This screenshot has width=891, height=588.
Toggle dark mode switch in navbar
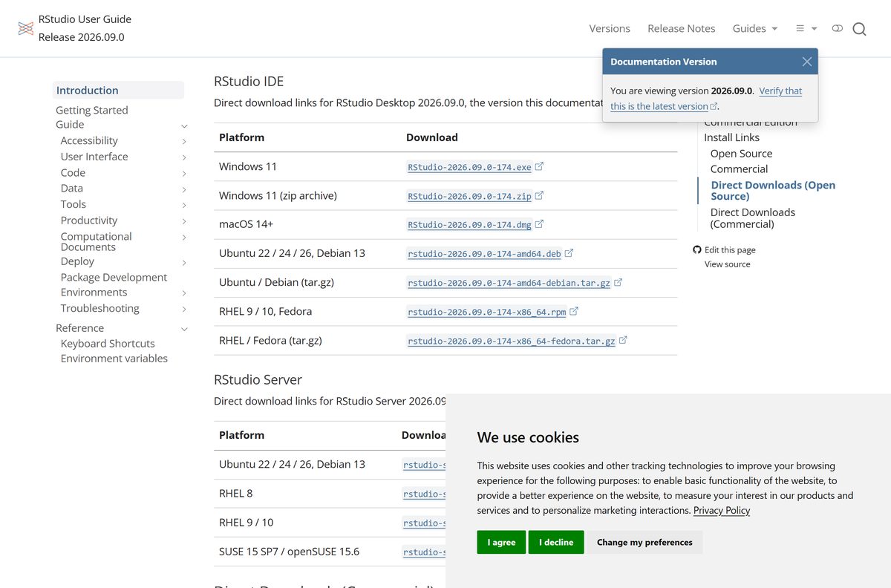[838, 28]
